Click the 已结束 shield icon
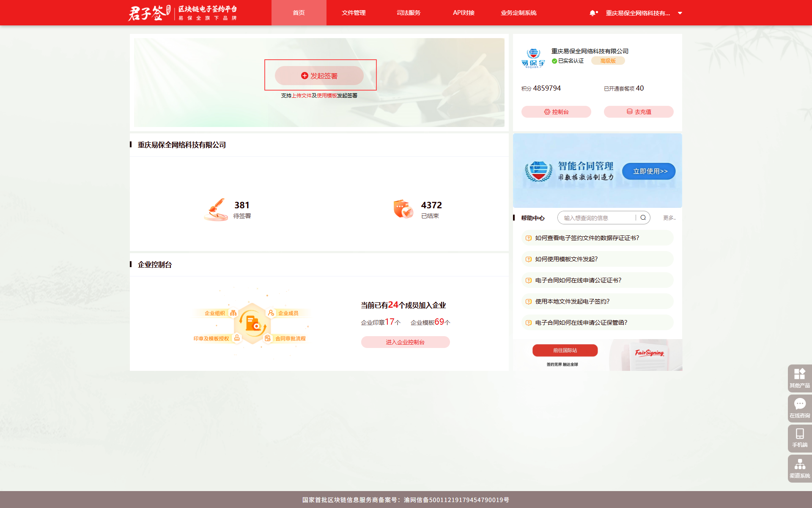The height and width of the screenshot is (508, 812). (403, 209)
